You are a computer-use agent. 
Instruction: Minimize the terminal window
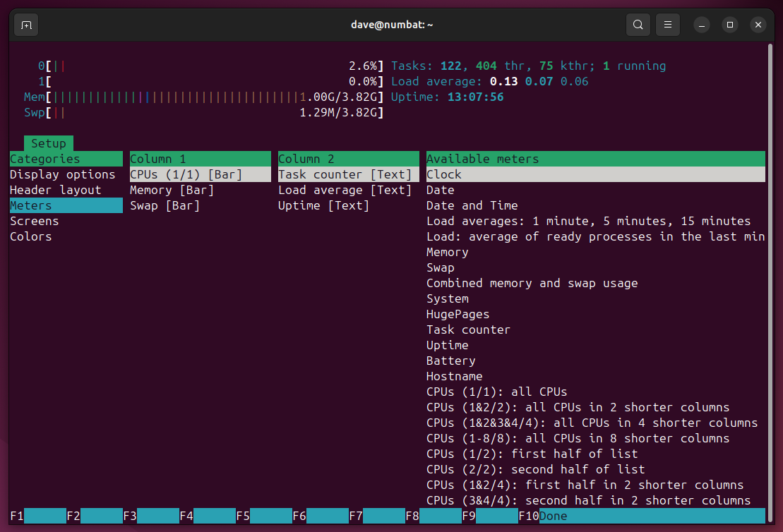tap(702, 25)
